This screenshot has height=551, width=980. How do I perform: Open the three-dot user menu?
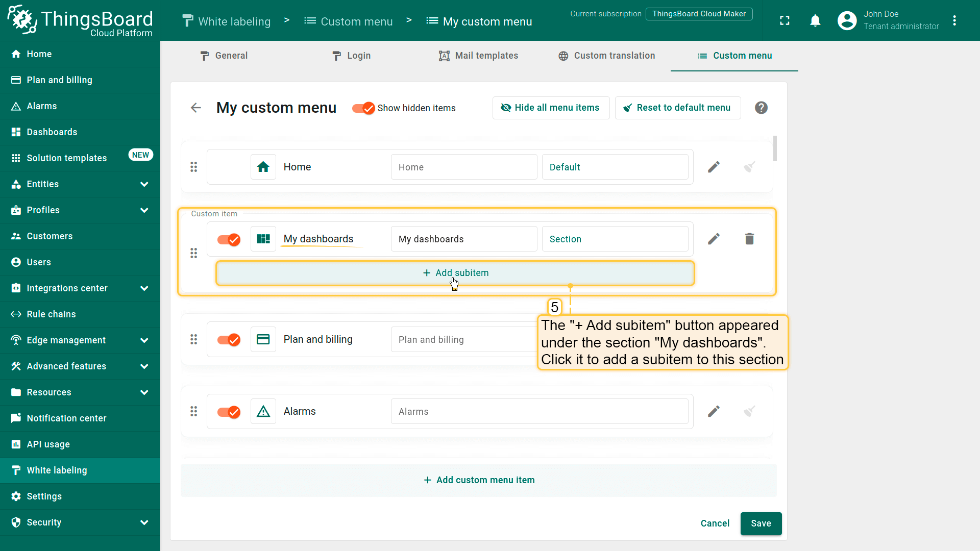point(954,20)
